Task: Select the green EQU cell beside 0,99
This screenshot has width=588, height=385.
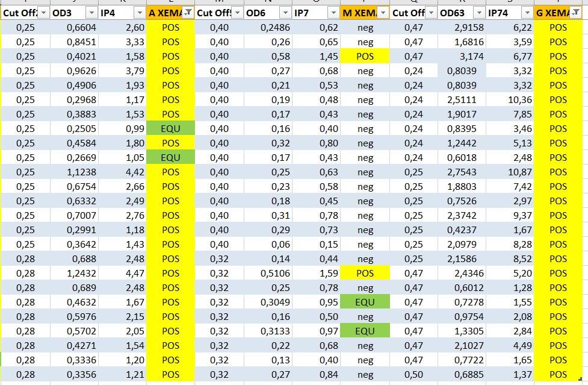Action: tap(170, 128)
